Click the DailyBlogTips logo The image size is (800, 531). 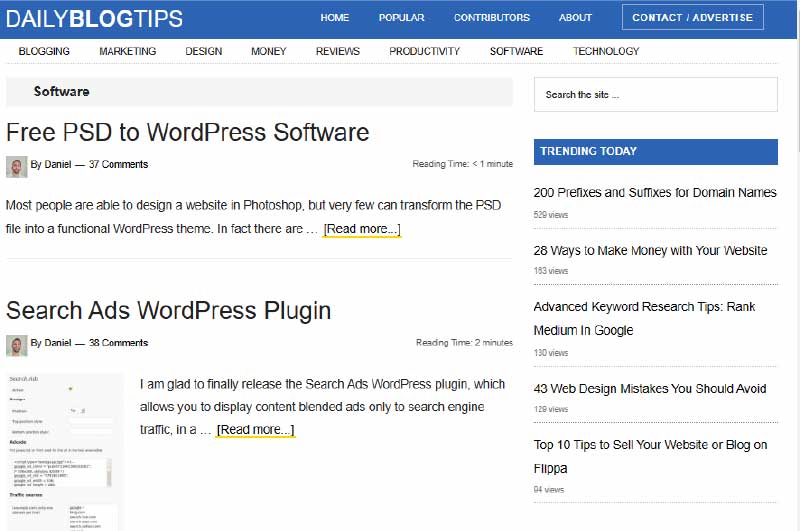(x=94, y=19)
